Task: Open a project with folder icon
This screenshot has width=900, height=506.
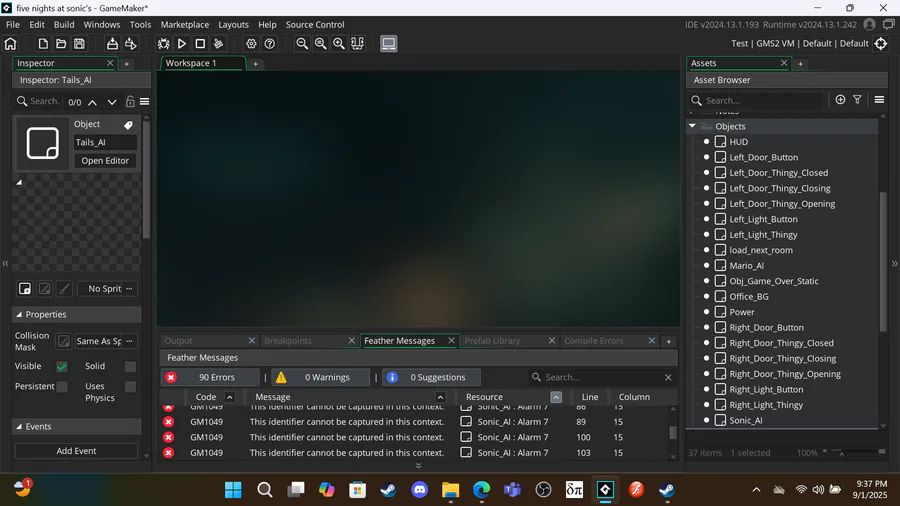Action: click(x=61, y=44)
